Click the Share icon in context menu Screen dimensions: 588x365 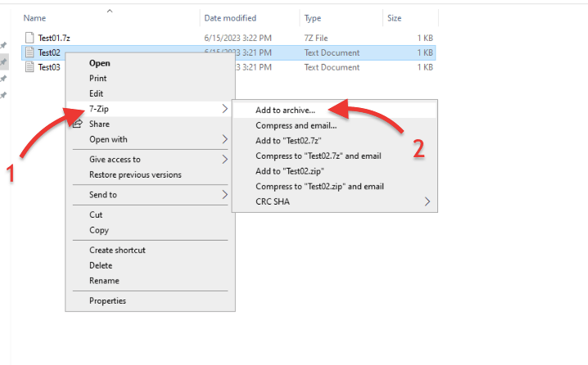[x=77, y=124]
